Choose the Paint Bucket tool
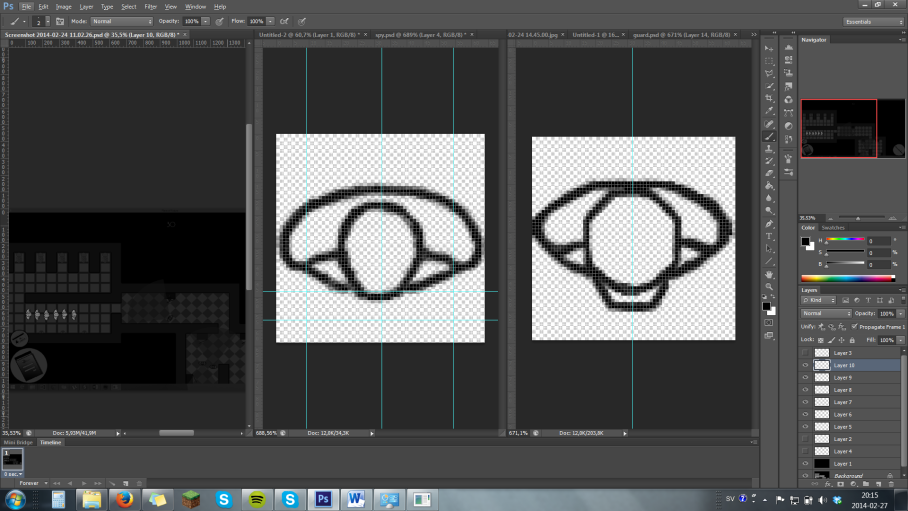This screenshot has height=511, width=908. (x=769, y=185)
